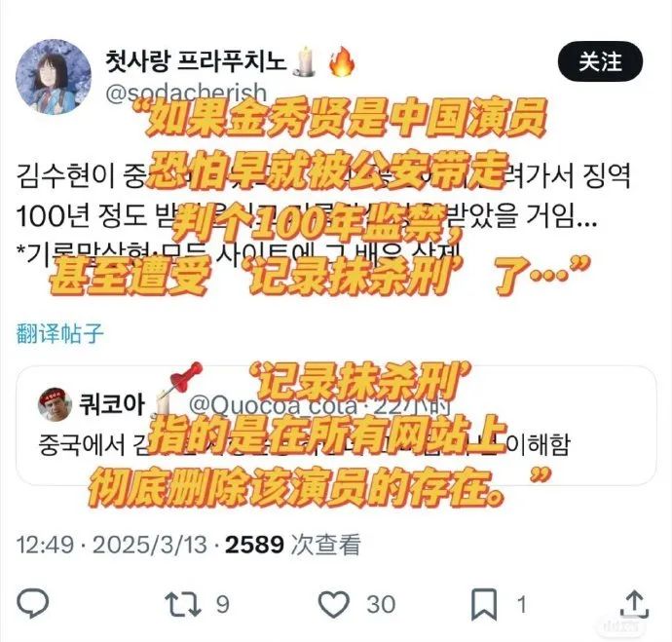Bookmark this post
This screenshot has height=642, width=672.
pos(484,604)
